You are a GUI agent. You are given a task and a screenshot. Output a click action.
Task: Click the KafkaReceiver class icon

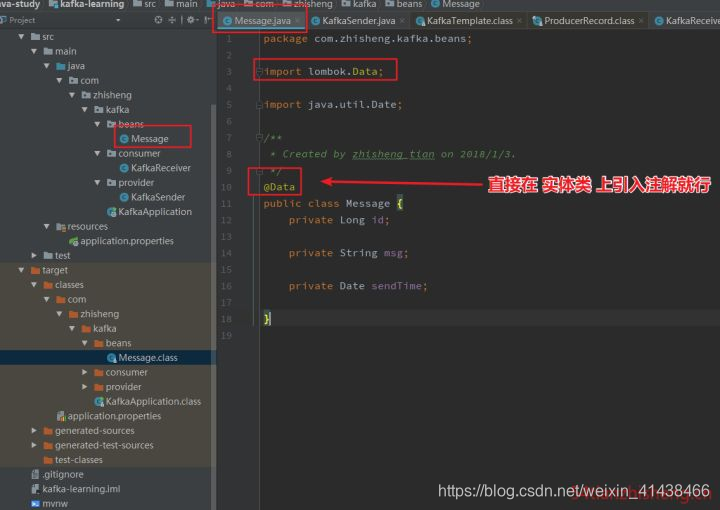point(124,168)
